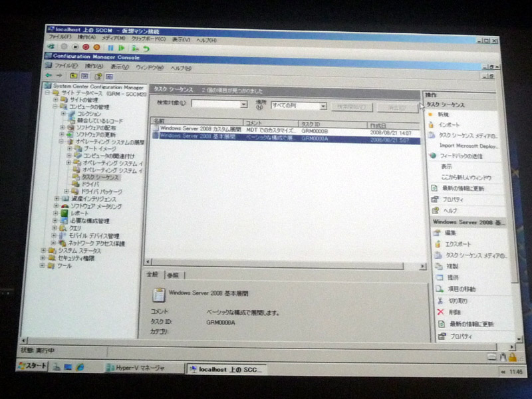Open ウィンドウ(W) menu in Configuration Manager Console

coord(150,68)
